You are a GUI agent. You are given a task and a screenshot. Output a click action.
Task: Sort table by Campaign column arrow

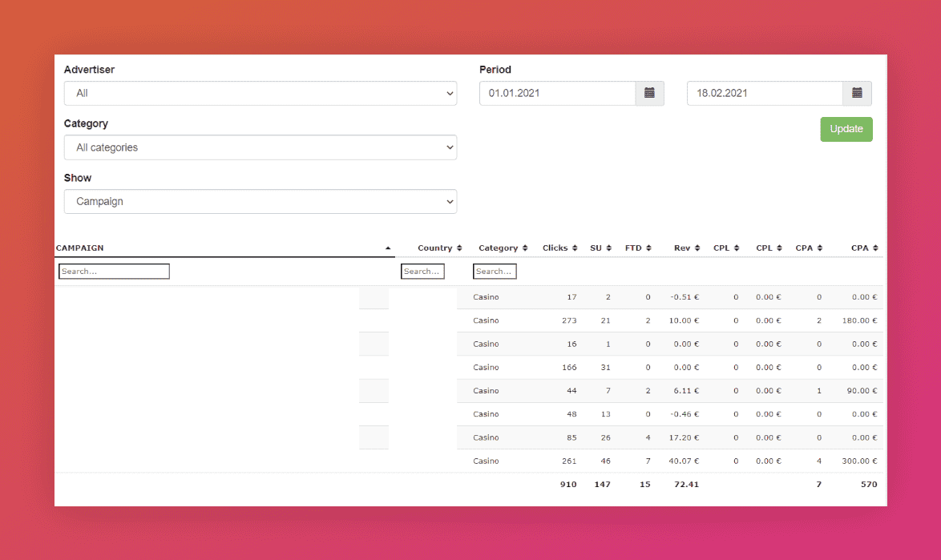tap(388, 248)
